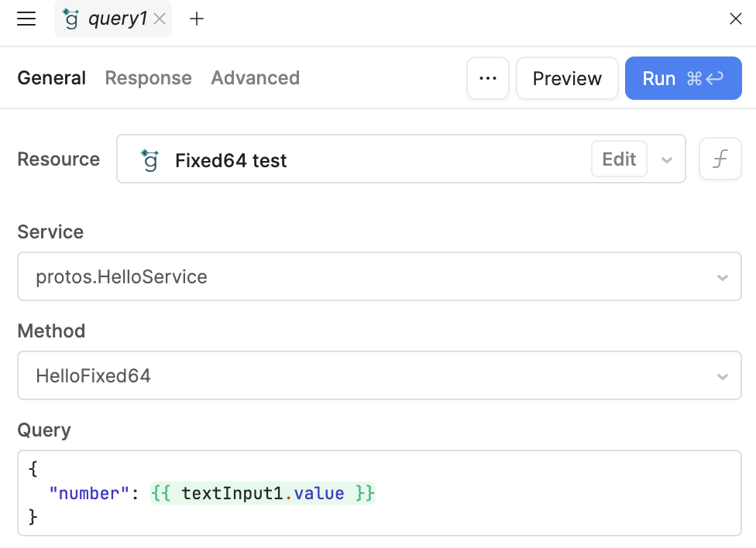Click the textInput1.value expression
Viewport: 756px width, 548px height.
coord(263,494)
